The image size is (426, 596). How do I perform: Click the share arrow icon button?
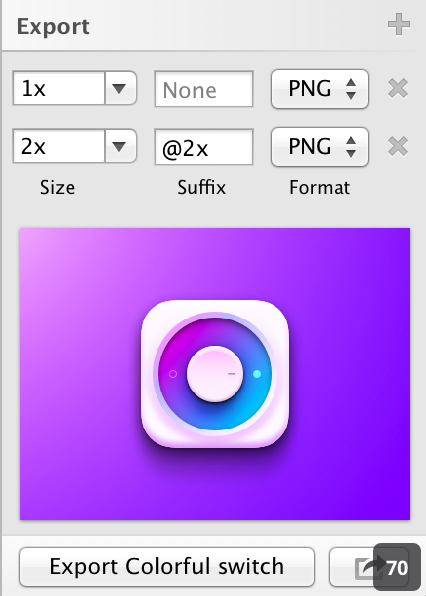click(365, 567)
